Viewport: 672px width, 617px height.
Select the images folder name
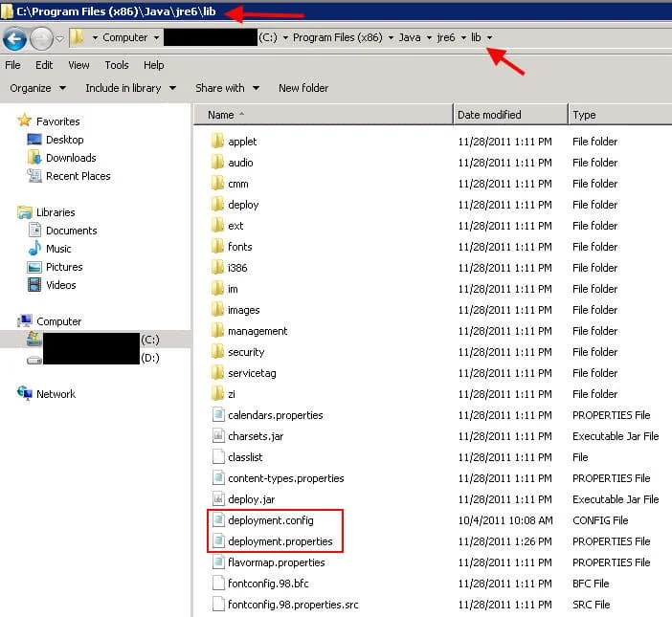pos(244,310)
